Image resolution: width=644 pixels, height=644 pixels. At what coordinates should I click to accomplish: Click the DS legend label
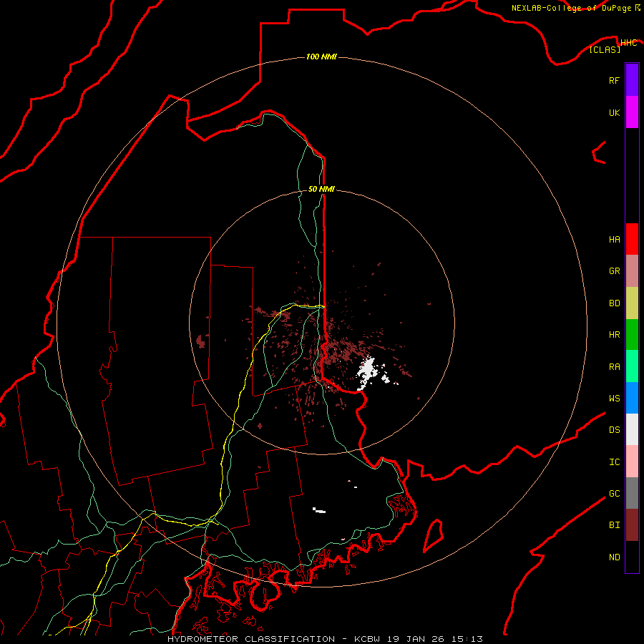[614, 430]
